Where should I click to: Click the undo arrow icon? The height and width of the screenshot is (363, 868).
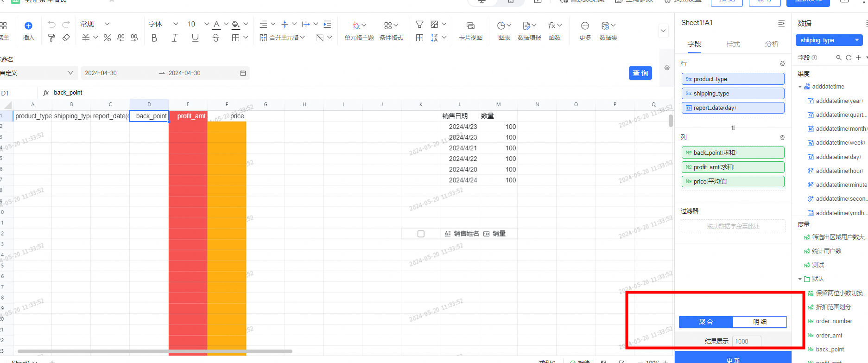51,24
